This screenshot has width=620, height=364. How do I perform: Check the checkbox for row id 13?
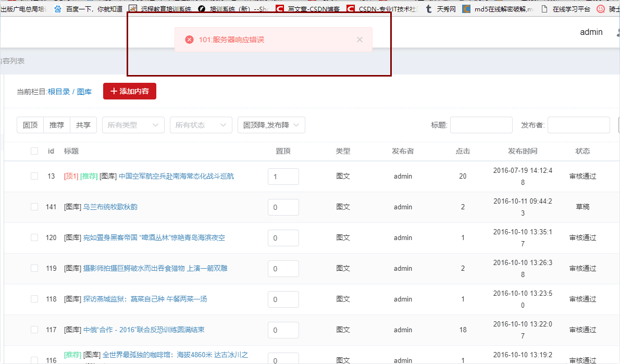pos(34,176)
